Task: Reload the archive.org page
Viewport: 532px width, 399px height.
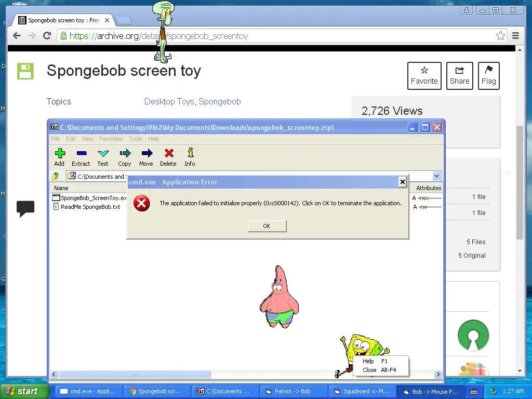Action: click(47, 36)
